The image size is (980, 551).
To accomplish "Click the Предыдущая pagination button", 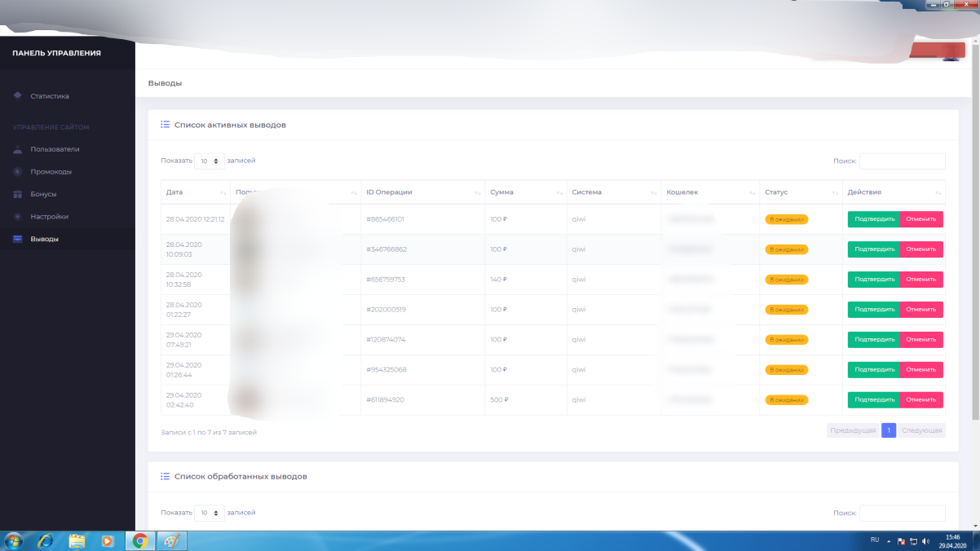I will click(853, 430).
